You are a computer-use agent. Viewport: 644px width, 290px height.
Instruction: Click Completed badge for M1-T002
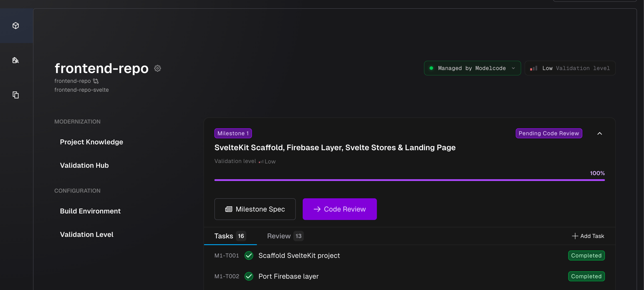click(x=586, y=276)
